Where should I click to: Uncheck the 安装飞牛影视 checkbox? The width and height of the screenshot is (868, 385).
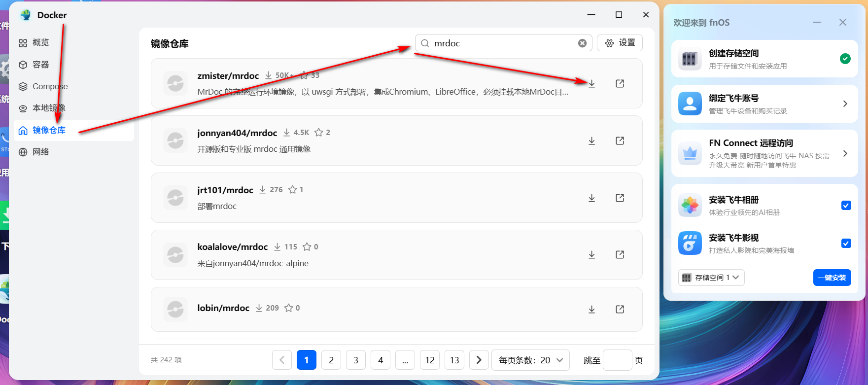(846, 244)
